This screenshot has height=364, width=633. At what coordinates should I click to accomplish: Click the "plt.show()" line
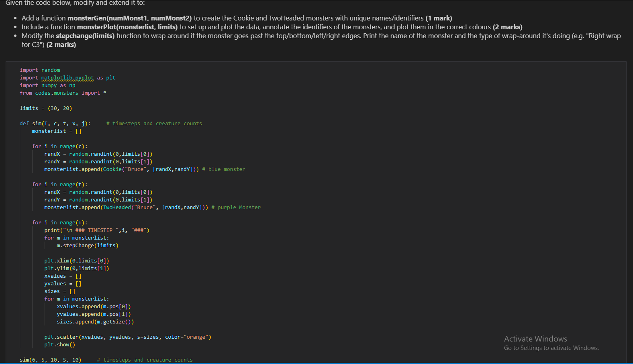pos(60,345)
